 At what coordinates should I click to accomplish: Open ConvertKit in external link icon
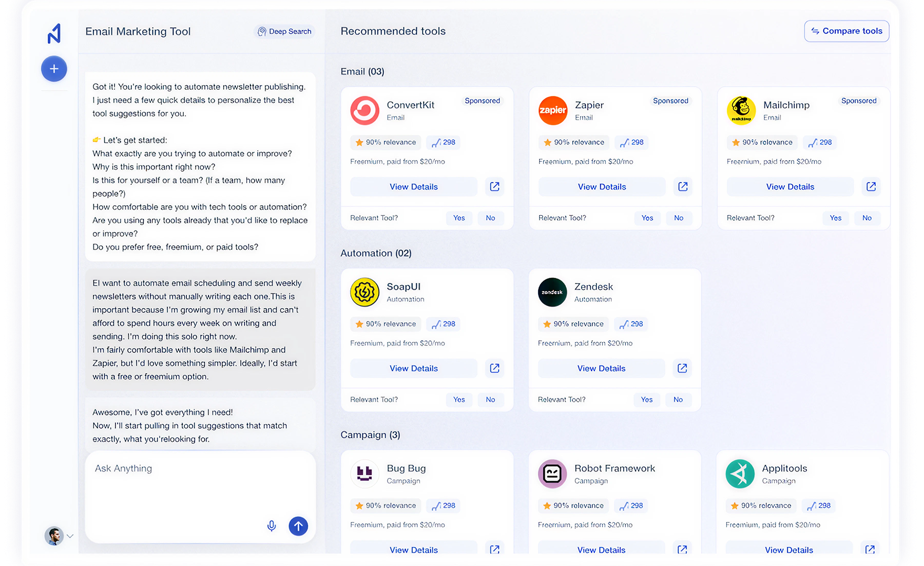click(x=495, y=186)
